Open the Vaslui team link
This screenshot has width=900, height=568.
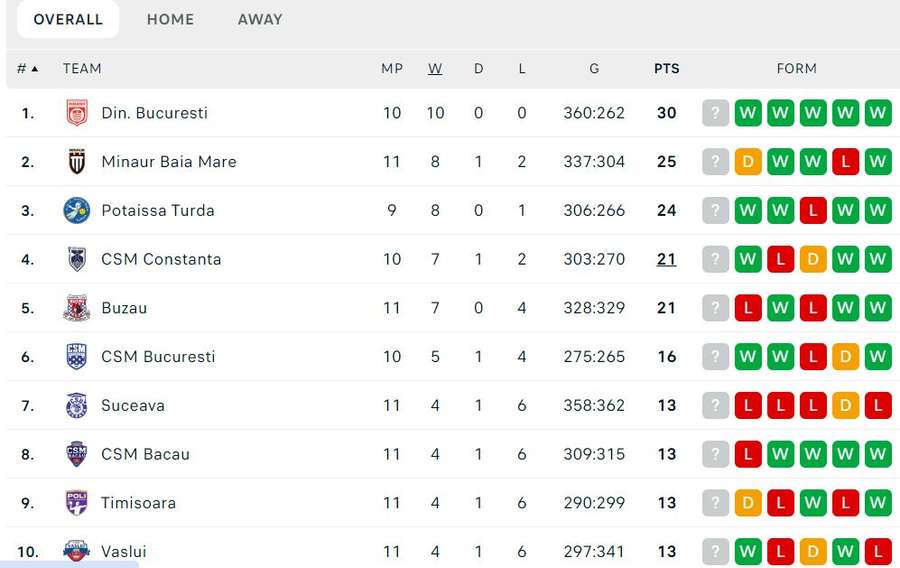[x=123, y=552]
